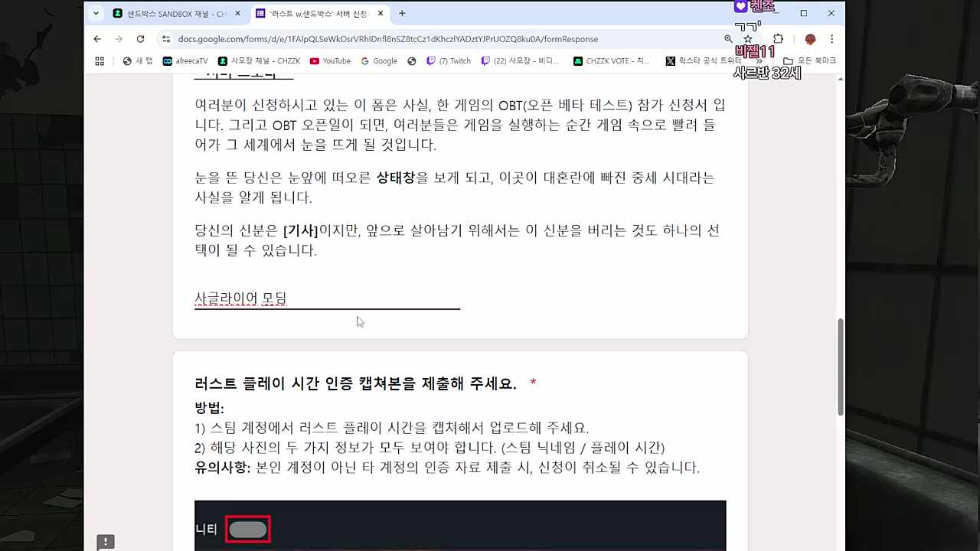This screenshot has width=980, height=551.
Task: Open the 사모장 채널 - CHZZK bookmark
Action: [x=259, y=61]
